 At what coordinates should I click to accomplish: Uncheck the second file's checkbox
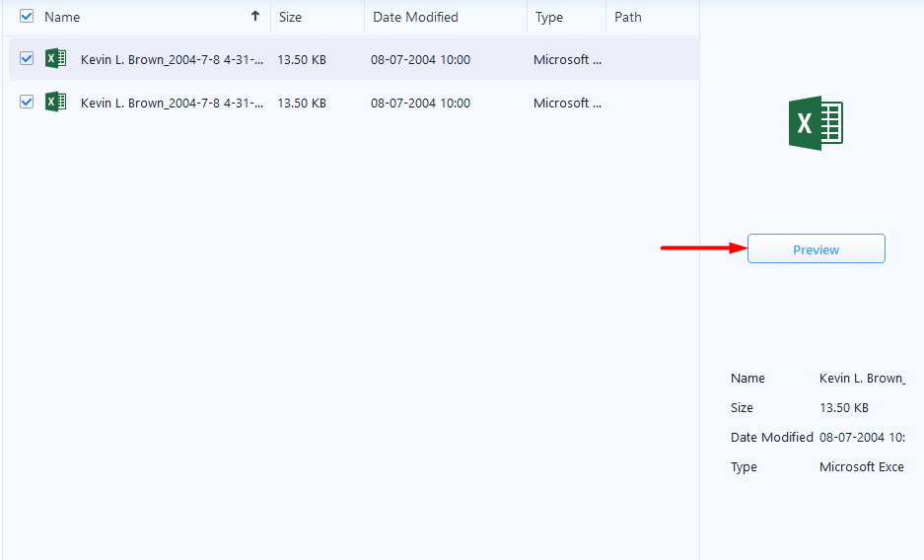tap(27, 103)
